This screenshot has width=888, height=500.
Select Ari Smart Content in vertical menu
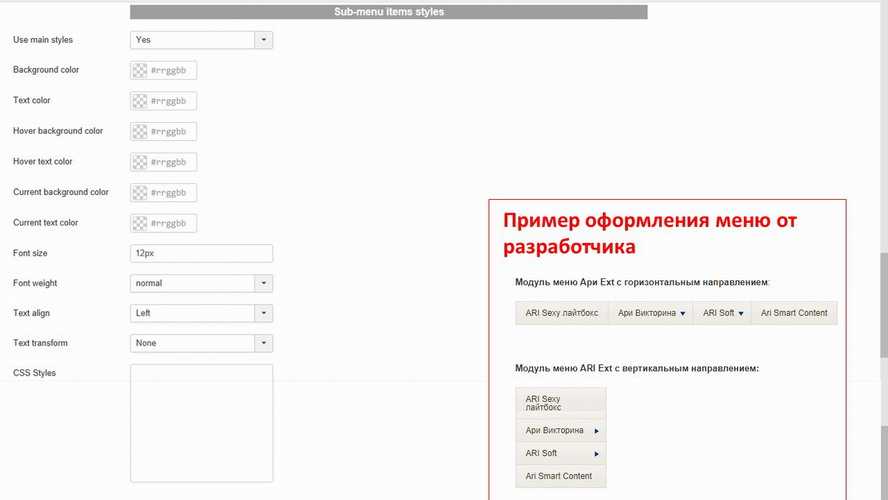[x=559, y=476]
